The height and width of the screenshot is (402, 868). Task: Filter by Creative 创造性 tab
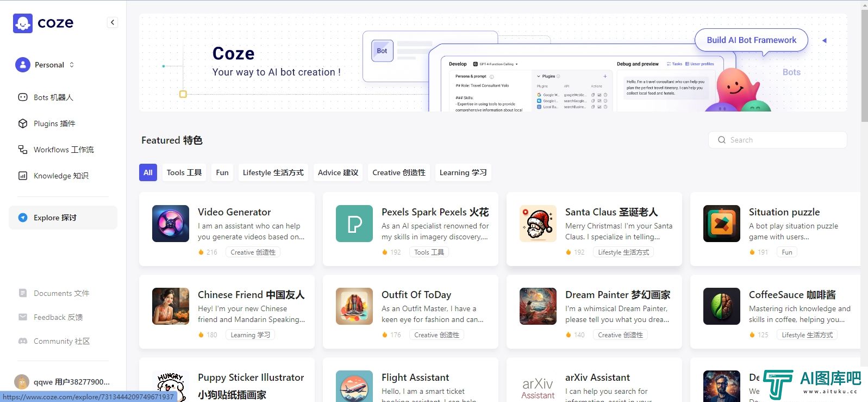[x=399, y=172]
